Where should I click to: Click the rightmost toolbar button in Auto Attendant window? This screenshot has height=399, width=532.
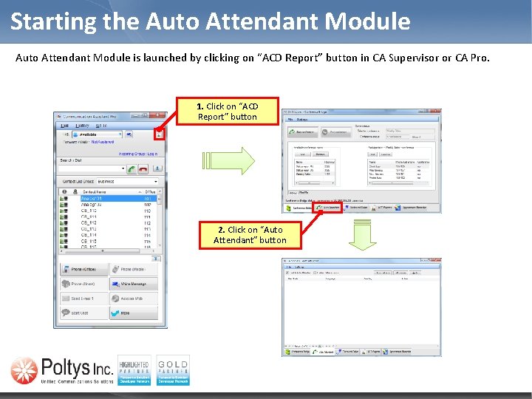tap(415, 273)
